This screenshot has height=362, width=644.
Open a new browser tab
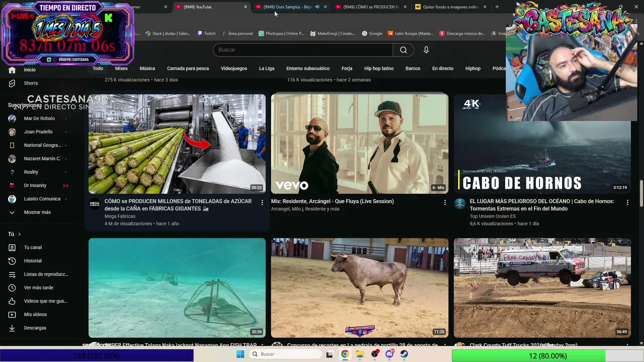[497, 7]
